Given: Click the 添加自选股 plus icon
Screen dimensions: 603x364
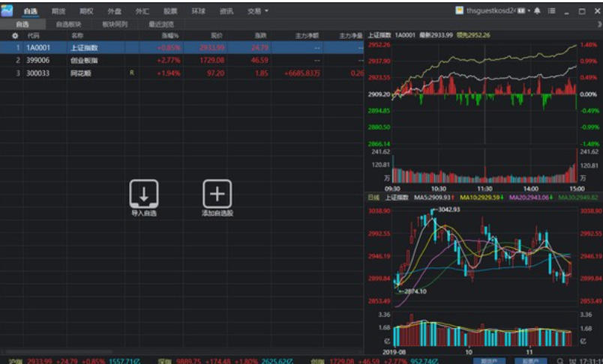Looking at the screenshot, I should [x=217, y=194].
